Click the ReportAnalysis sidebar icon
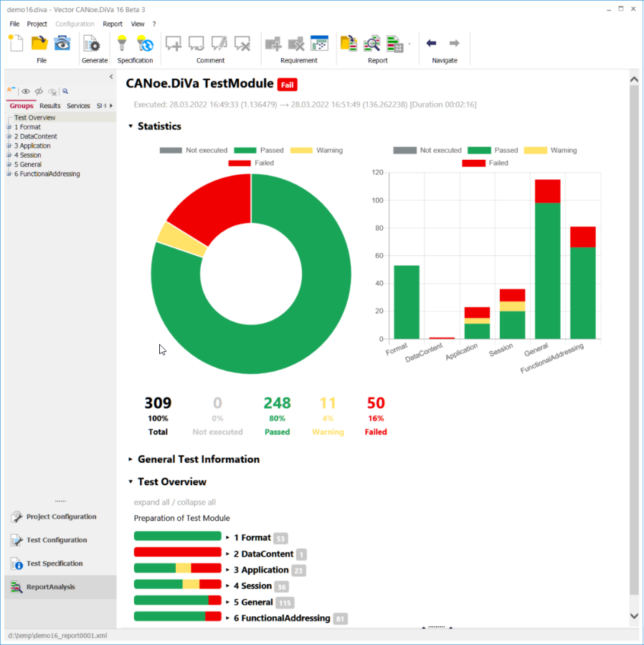This screenshot has width=644, height=645. pyautogui.click(x=16, y=587)
